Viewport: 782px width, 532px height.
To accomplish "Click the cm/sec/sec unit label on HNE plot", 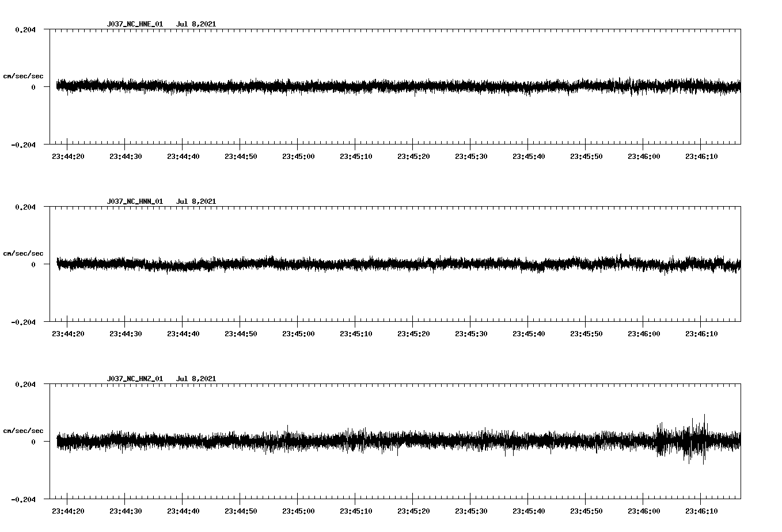I will click(x=24, y=76).
